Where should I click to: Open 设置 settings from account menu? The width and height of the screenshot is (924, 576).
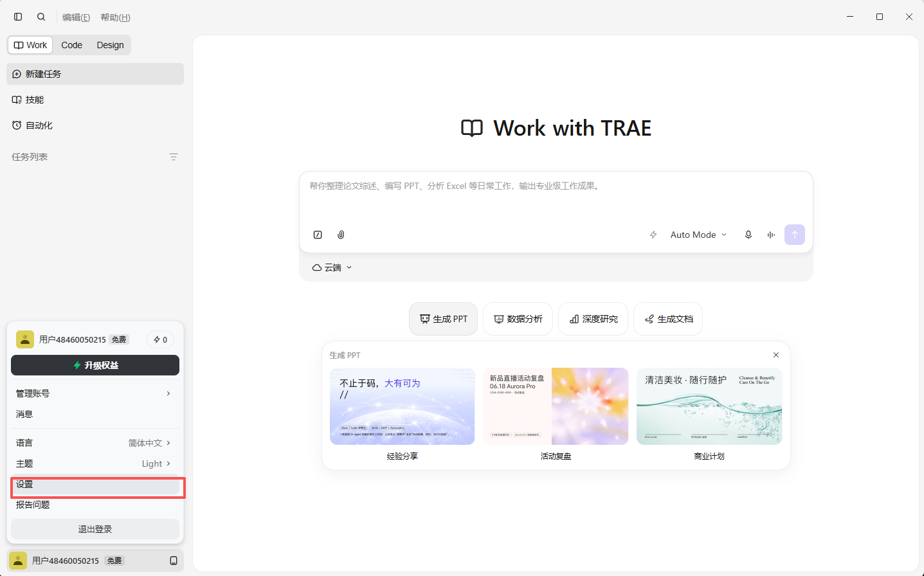click(x=95, y=485)
